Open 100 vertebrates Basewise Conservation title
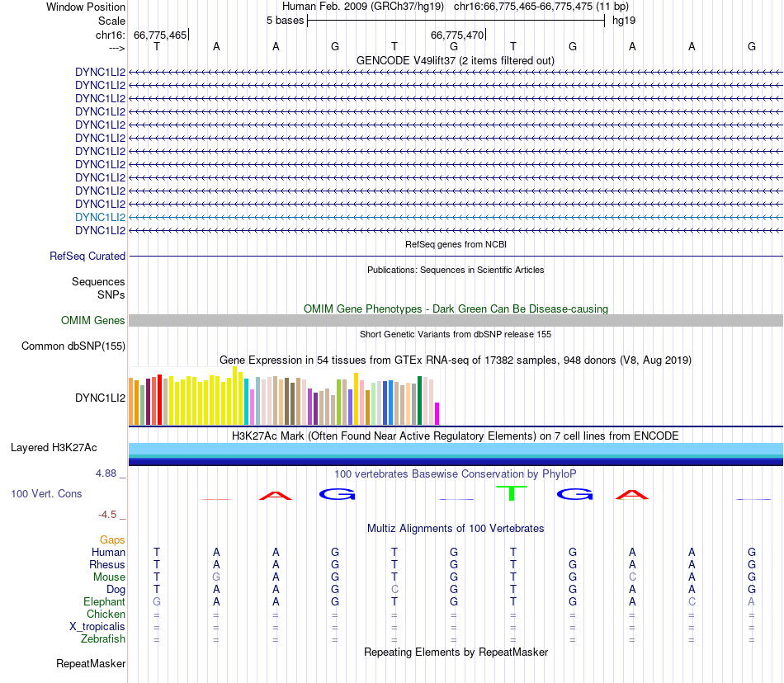The height and width of the screenshot is (683, 784). pos(455,473)
